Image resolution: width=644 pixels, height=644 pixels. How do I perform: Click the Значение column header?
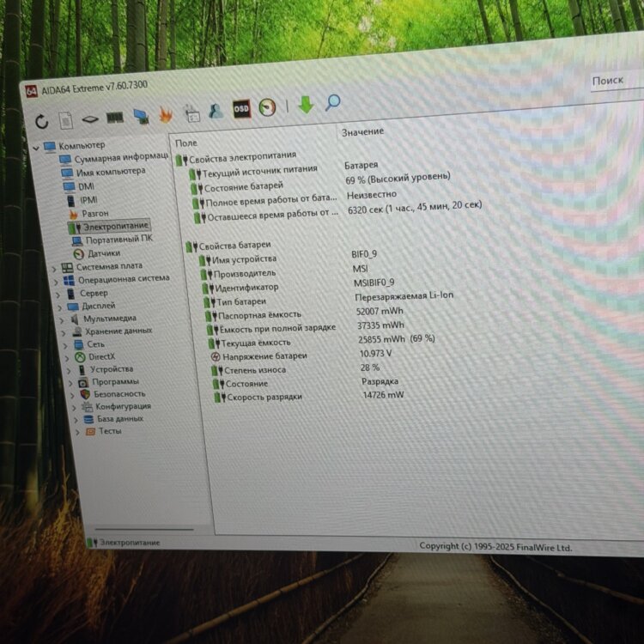[362, 131]
